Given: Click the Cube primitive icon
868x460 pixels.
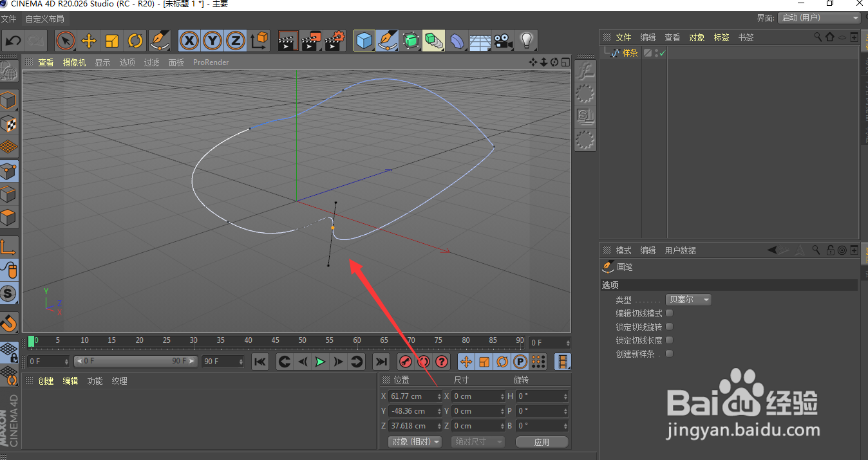Looking at the screenshot, I should (x=364, y=41).
